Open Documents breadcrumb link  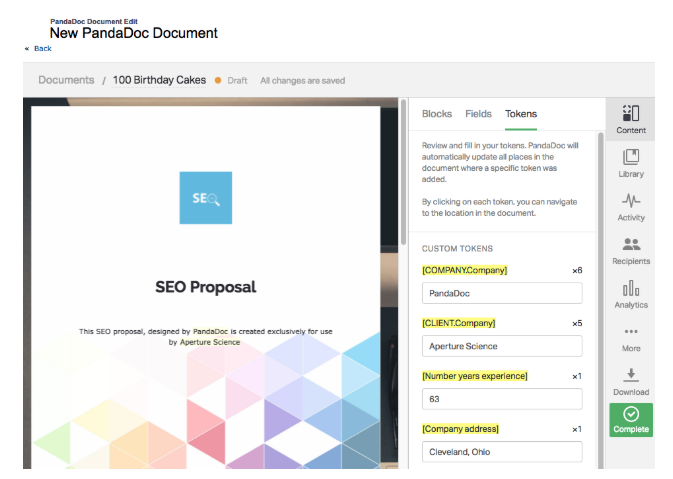[x=66, y=80]
